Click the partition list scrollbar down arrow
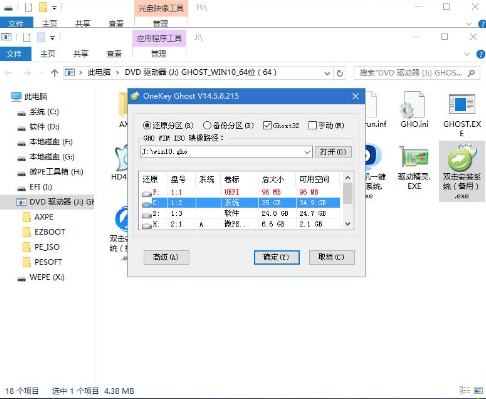This screenshot has width=486, height=399. [x=348, y=224]
